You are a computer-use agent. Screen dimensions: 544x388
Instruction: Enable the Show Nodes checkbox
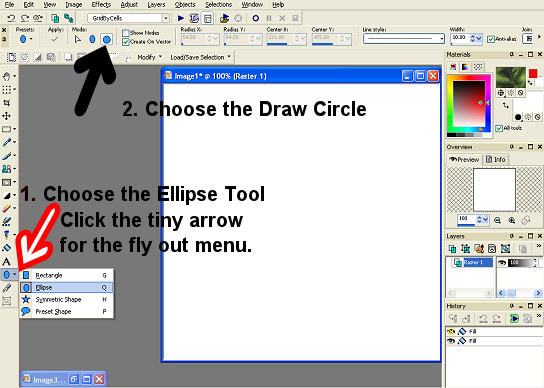click(x=126, y=33)
